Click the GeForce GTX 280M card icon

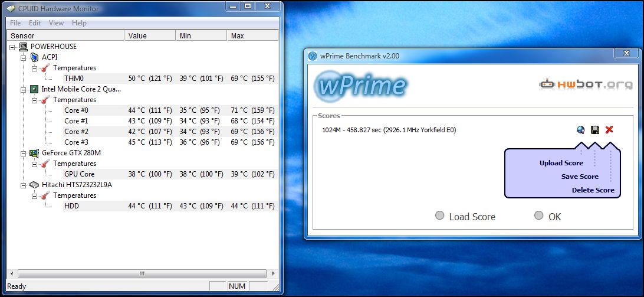pyautogui.click(x=34, y=153)
